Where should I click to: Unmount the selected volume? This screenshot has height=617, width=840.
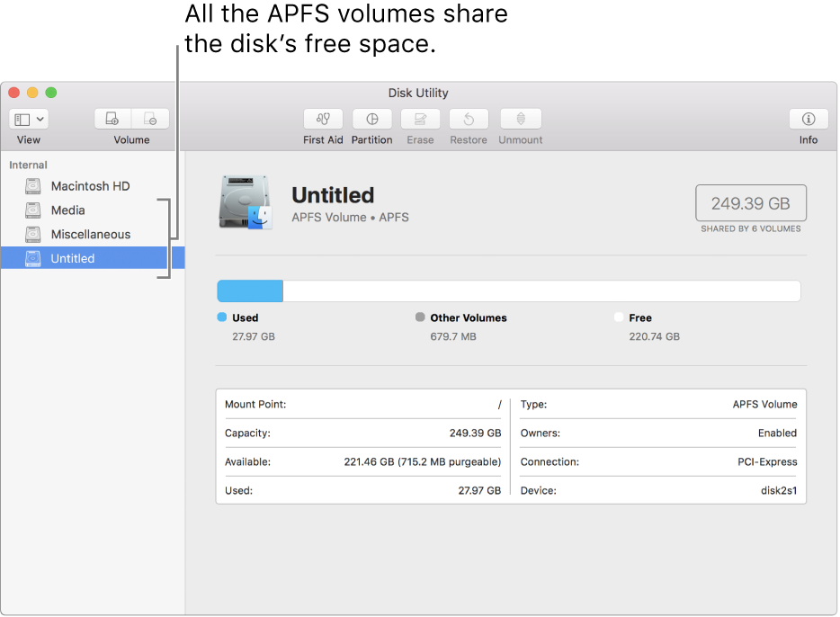point(520,119)
